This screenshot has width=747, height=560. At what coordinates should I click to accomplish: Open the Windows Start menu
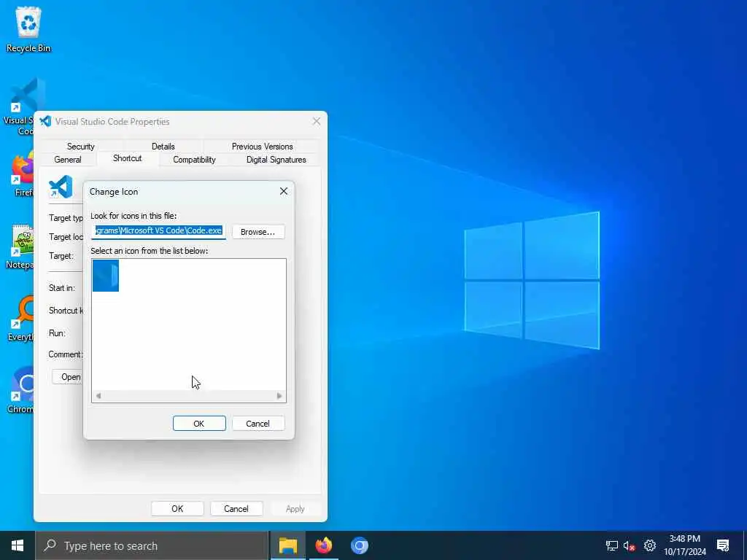point(18,545)
